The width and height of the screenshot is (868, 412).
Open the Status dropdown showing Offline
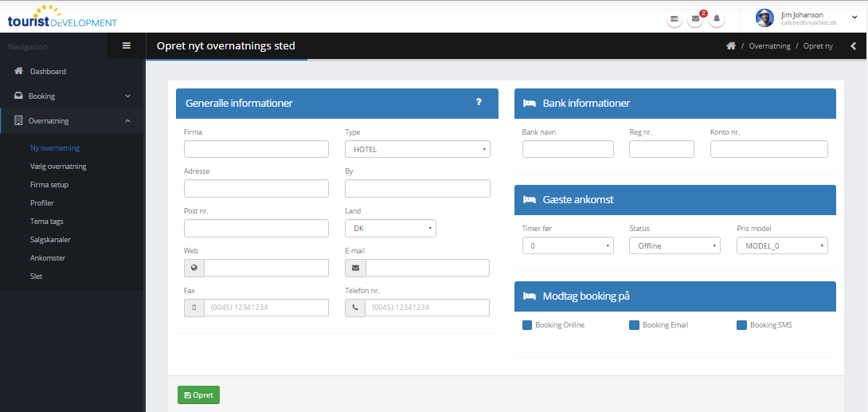(x=674, y=245)
